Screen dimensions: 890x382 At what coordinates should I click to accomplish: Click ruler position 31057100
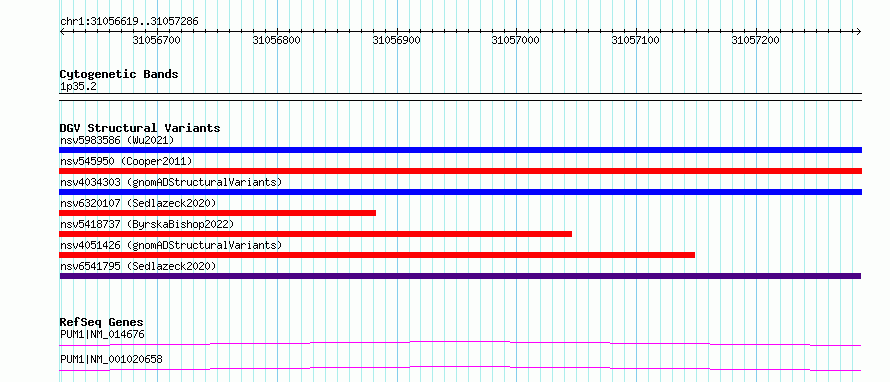636,40
